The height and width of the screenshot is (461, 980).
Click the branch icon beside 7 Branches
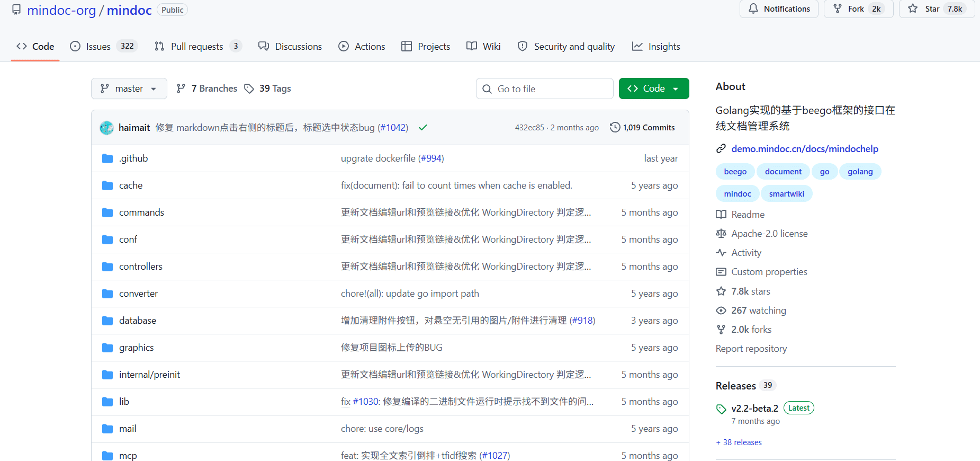[x=181, y=88]
